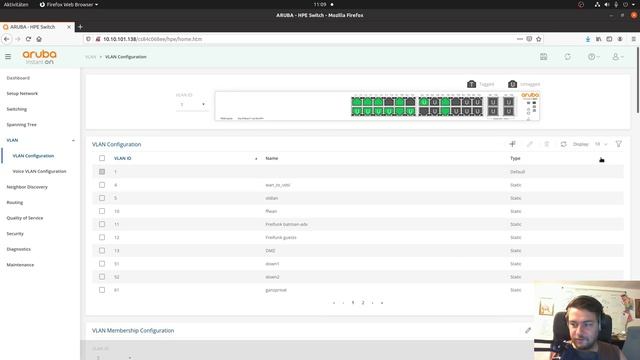Click the Firefox back button
This screenshot has height=360, width=640.
(7, 39)
